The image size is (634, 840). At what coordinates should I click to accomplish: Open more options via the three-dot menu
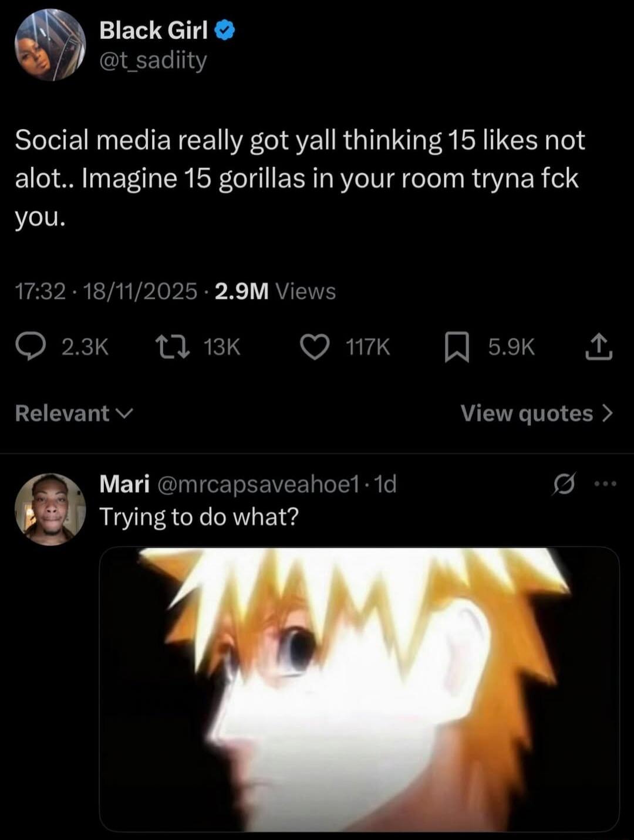pyautogui.click(x=605, y=483)
